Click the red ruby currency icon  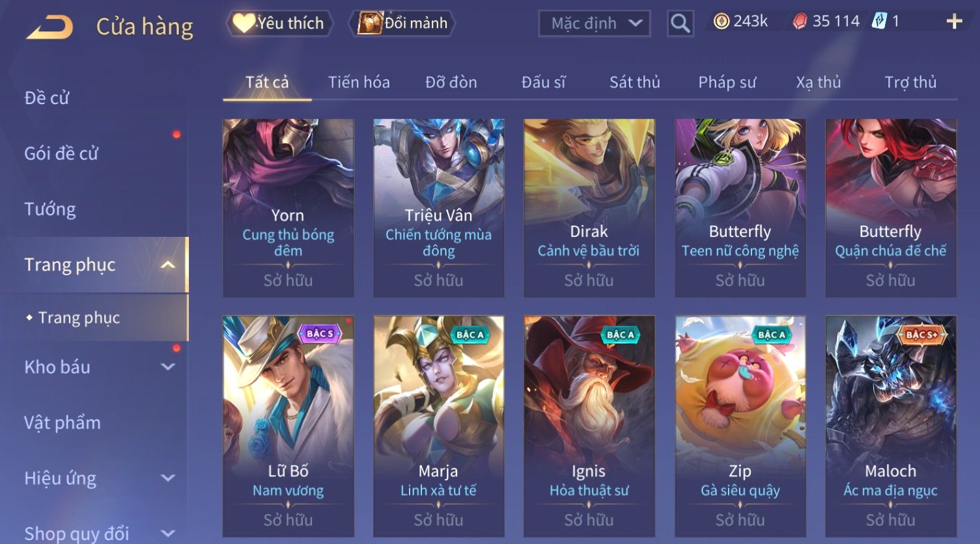[x=800, y=21]
